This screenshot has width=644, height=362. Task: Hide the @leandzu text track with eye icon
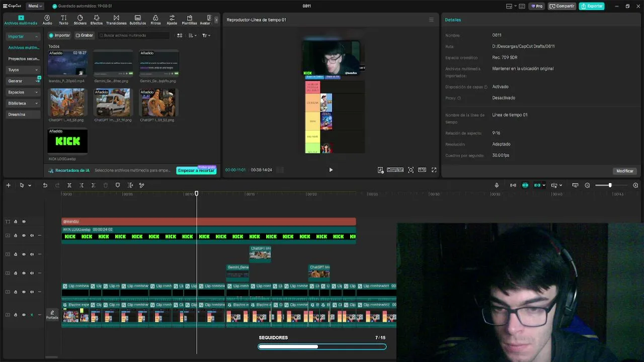pos(24,222)
